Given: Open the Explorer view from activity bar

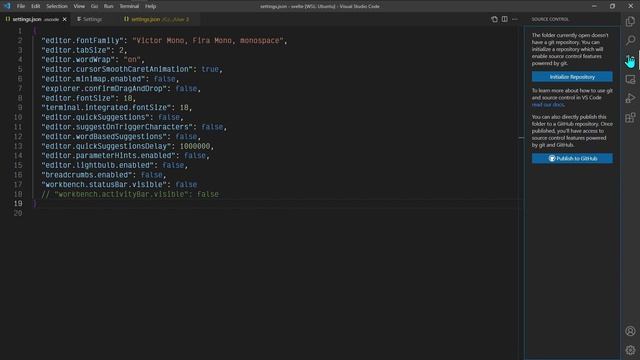Looking at the screenshot, I should pyautogui.click(x=630, y=21).
